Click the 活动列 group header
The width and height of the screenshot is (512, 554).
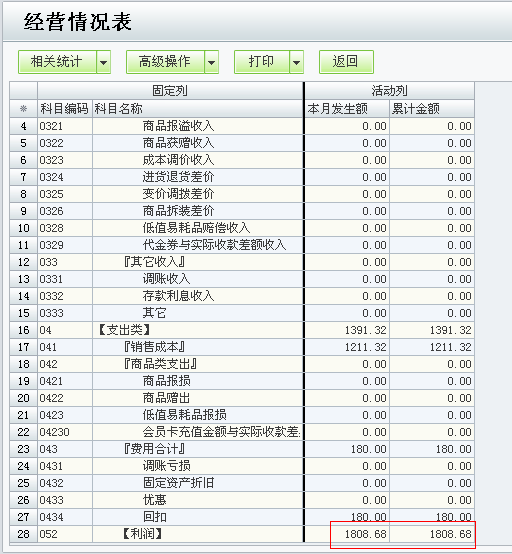(389, 90)
